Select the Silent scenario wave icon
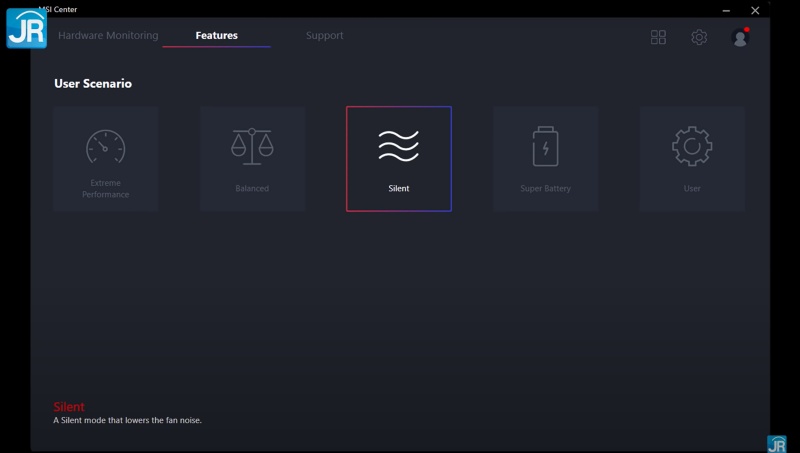The height and width of the screenshot is (453, 800). pos(398,146)
